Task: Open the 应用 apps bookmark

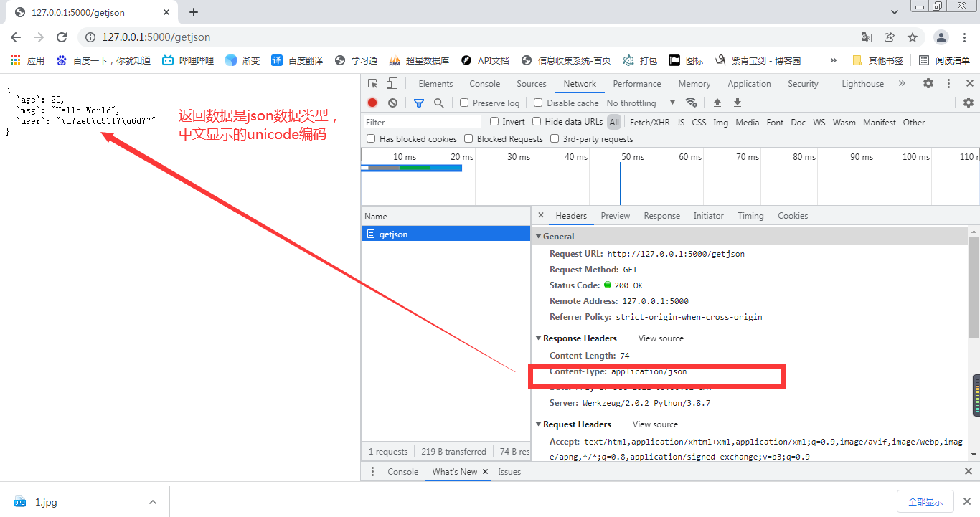Action: 28,60
